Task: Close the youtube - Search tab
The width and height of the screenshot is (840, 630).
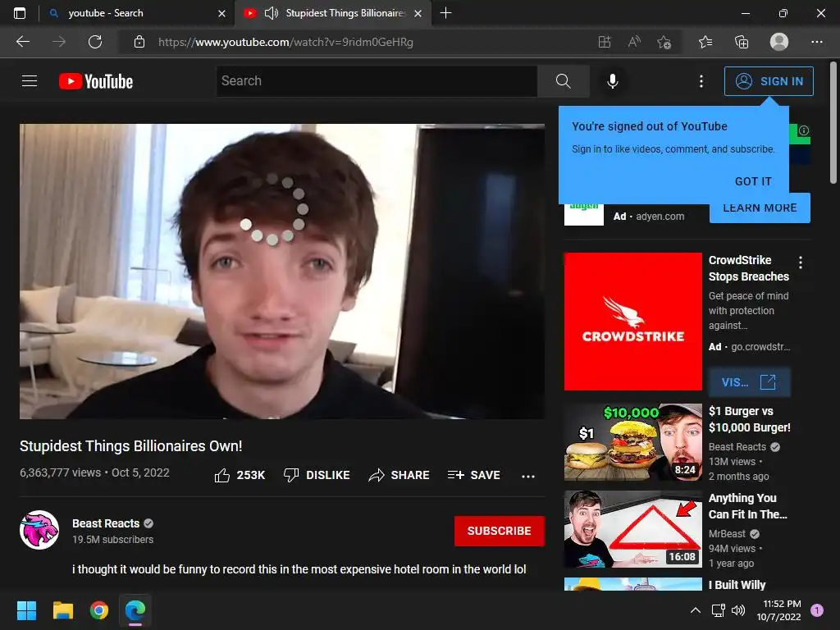Action: [221, 13]
